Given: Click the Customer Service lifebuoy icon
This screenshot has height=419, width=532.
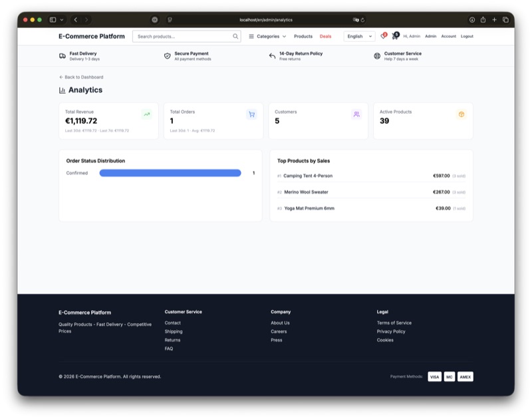Looking at the screenshot, I should tap(377, 56).
